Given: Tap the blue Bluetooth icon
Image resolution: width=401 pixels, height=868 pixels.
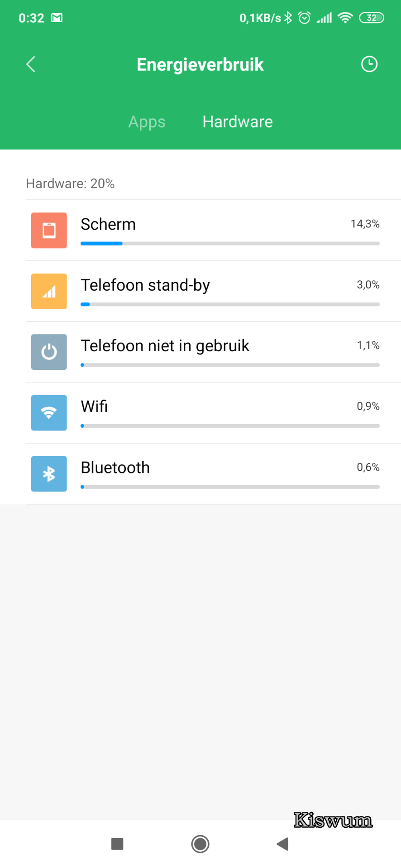Looking at the screenshot, I should click(x=49, y=474).
